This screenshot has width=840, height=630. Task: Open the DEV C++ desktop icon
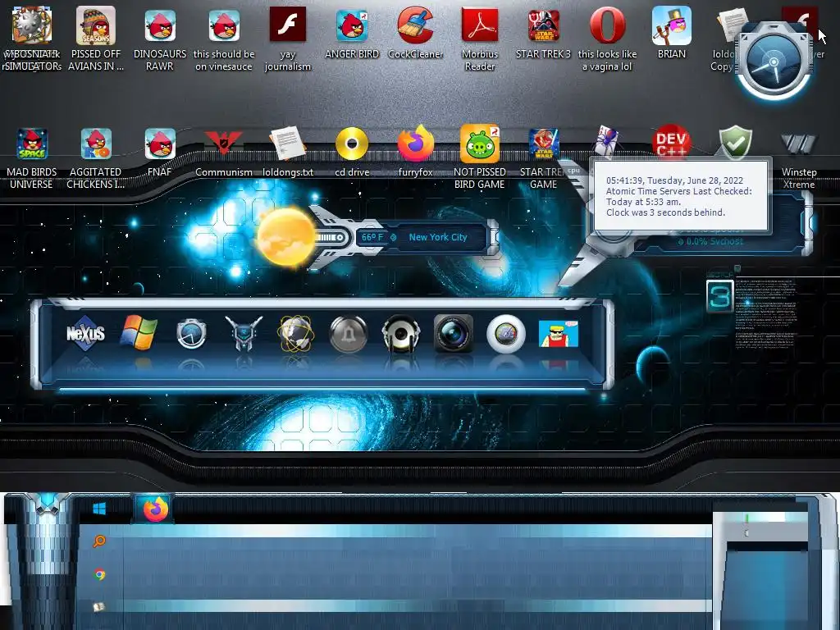point(671,141)
